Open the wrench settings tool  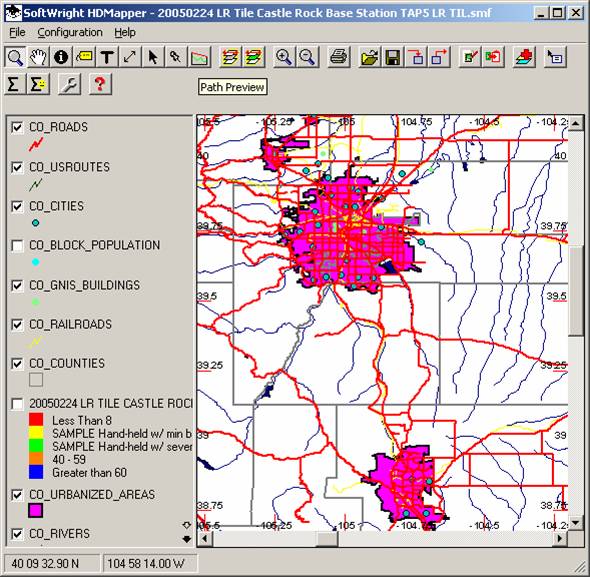[x=69, y=84]
